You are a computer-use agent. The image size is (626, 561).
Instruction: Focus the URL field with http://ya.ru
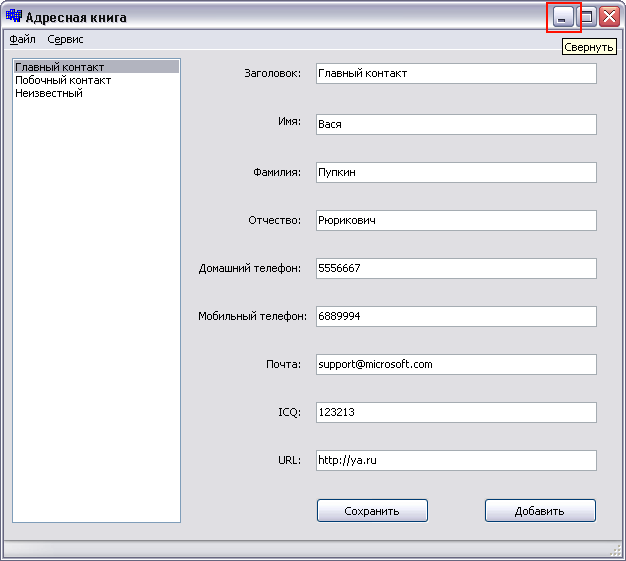click(455, 460)
